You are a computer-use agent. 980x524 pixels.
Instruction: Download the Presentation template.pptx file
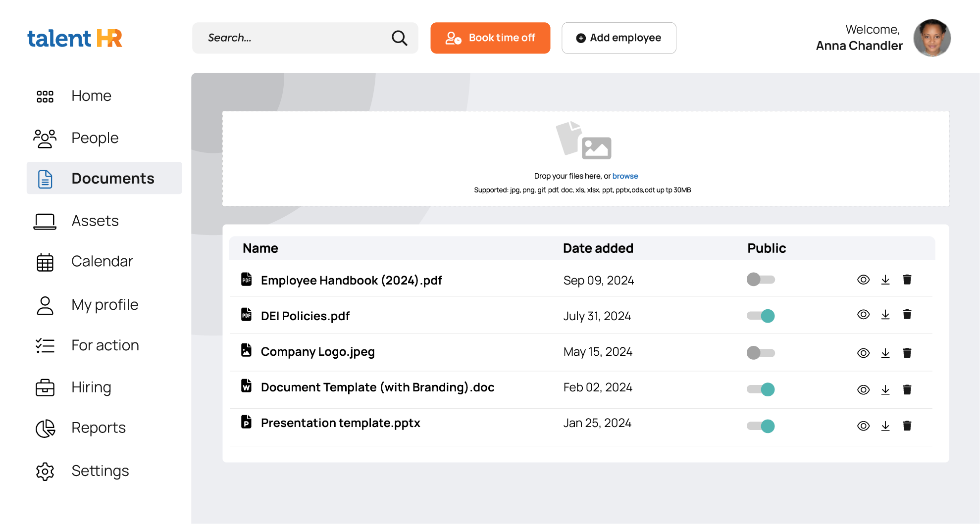coord(885,426)
